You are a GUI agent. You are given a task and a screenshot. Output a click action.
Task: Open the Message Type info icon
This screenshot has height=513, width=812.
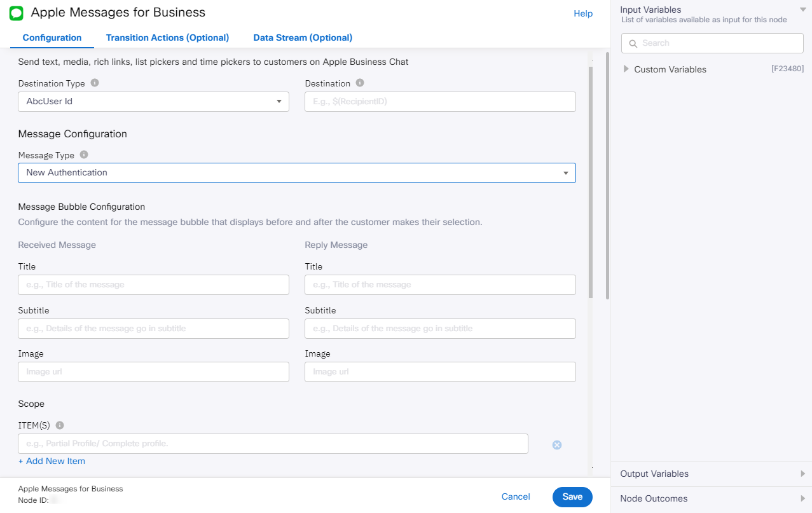[84, 154]
